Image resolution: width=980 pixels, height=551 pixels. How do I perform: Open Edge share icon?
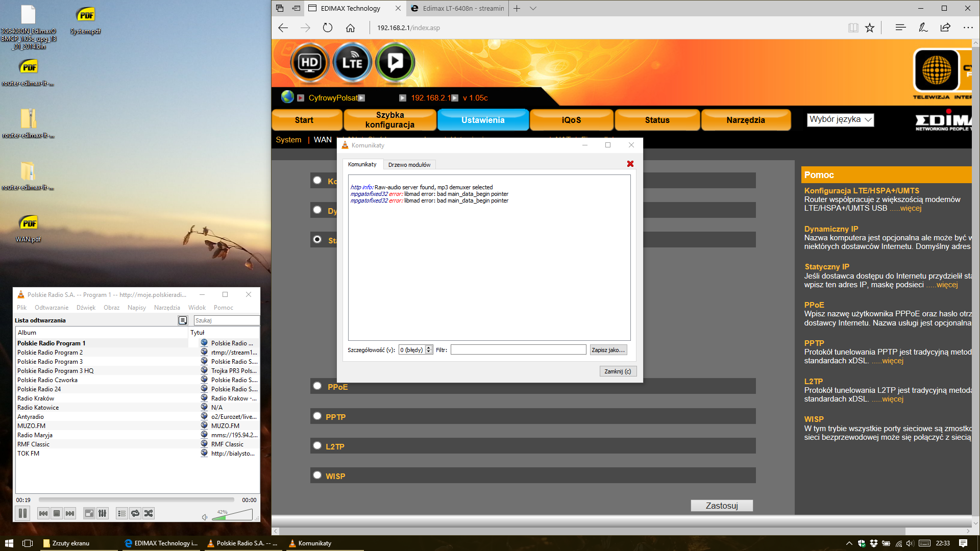click(x=945, y=28)
